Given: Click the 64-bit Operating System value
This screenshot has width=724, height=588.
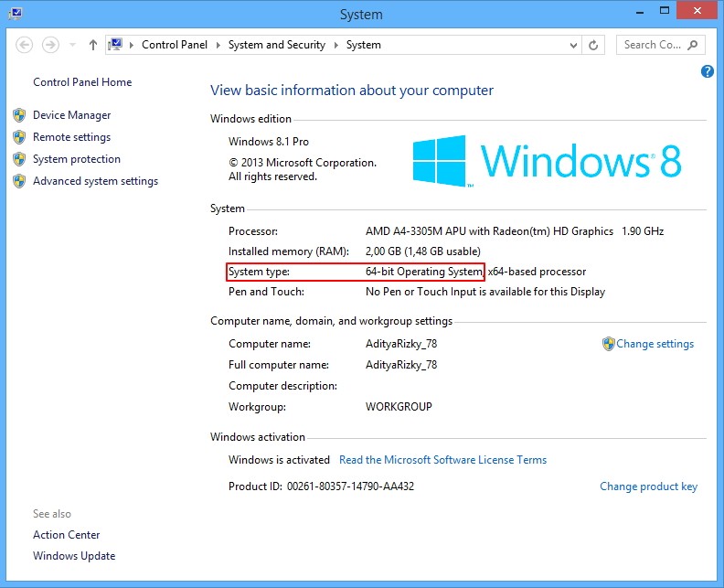Looking at the screenshot, I should [x=424, y=272].
